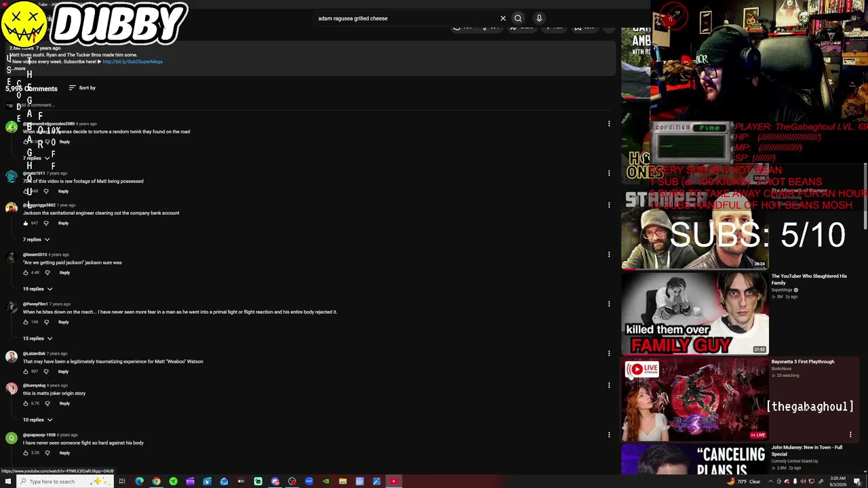The width and height of the screenshot is (868, 488).
Task: Click the Windows taskbar search box
Action: (x=66, y=482)
